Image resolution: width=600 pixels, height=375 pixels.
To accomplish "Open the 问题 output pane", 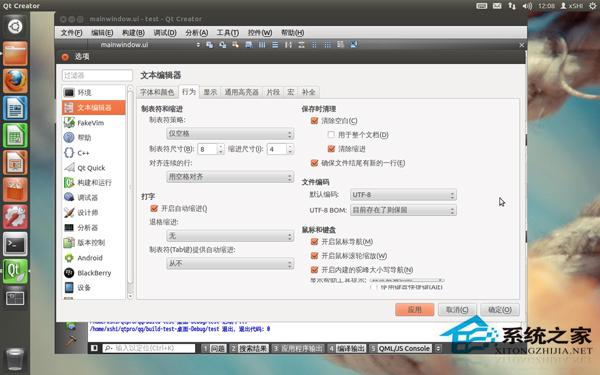I will click(214, 349).
